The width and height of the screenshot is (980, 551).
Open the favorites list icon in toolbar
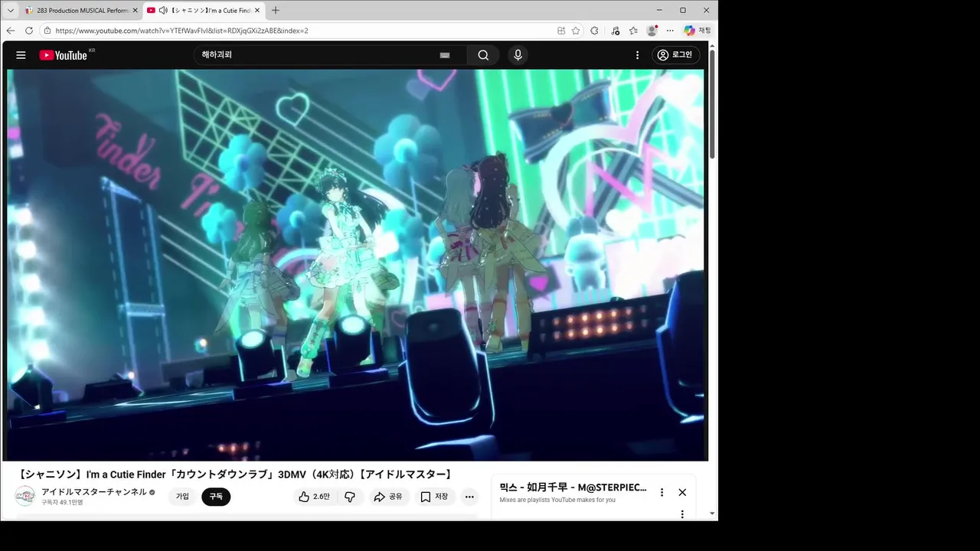[x=633, y=31]
